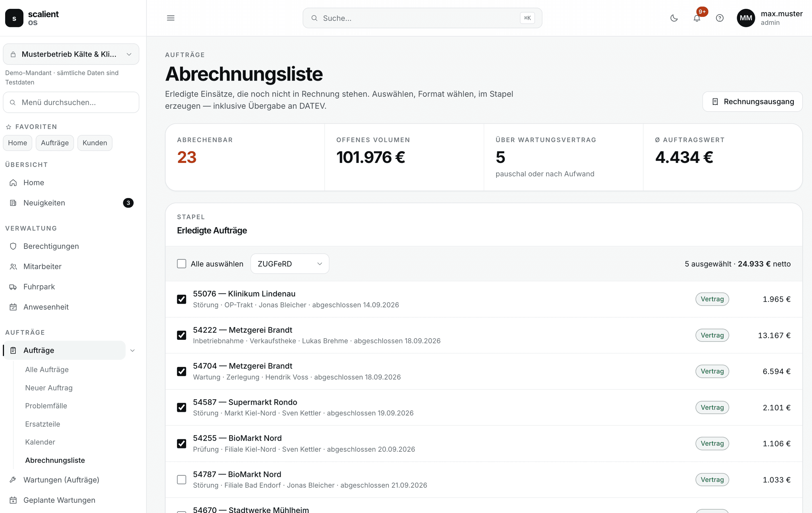Click the Neuigkeiten newspaper icon
Image resolution: width=812 pixels, height=513 pixels.
coord(13,203)
